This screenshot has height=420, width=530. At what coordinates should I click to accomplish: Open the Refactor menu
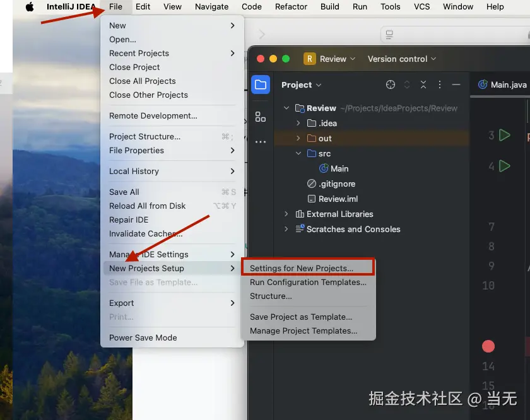coord(291,6)
